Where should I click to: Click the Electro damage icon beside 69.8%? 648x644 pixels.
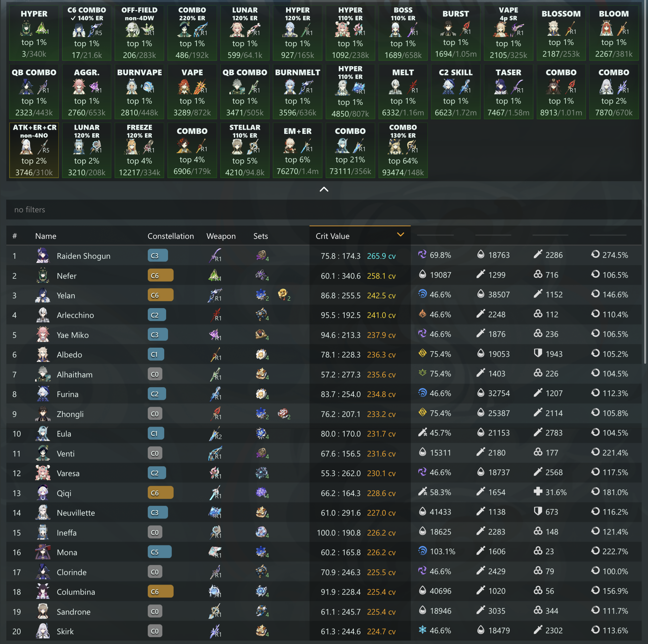coord(422,254)
